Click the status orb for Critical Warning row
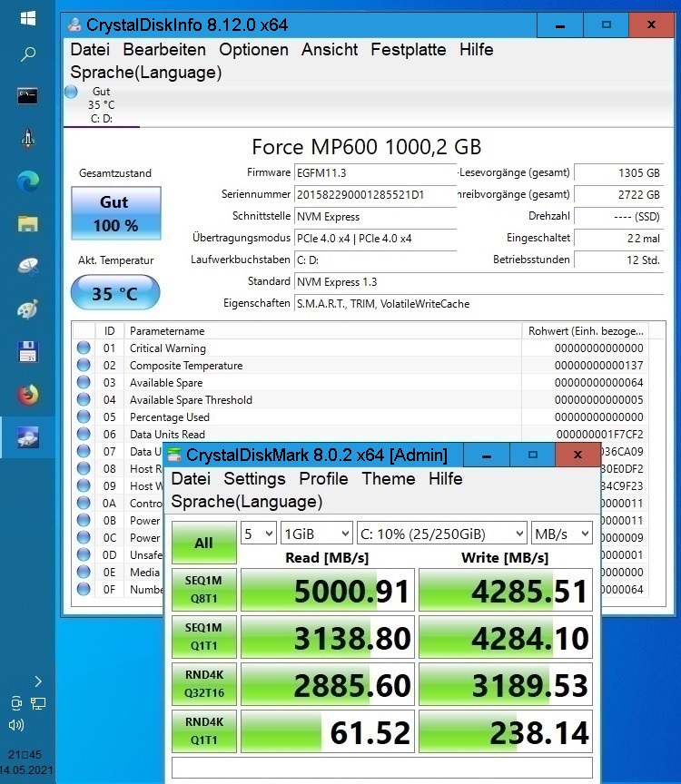Image resolution: width=681 pixels, height=784 pixels. 84,348
